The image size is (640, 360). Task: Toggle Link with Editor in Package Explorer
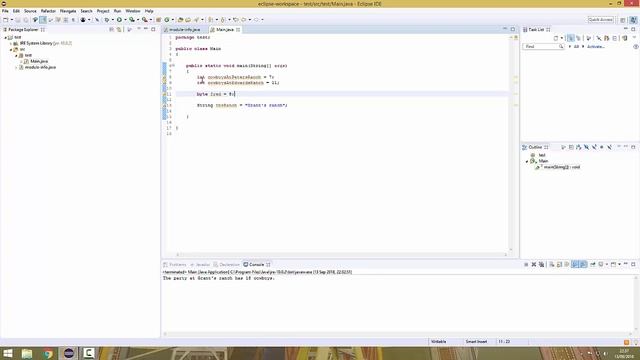[x=119, y=29]
